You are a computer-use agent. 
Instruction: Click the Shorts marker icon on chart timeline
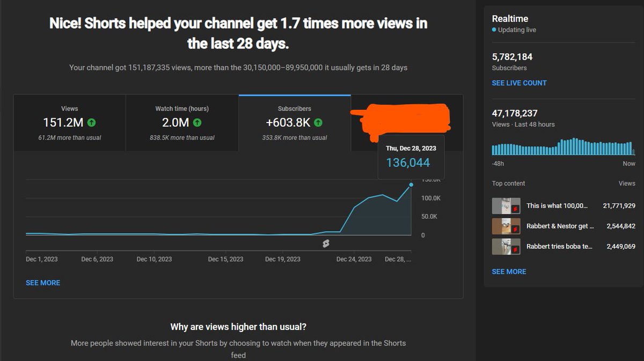coord(326,244)
